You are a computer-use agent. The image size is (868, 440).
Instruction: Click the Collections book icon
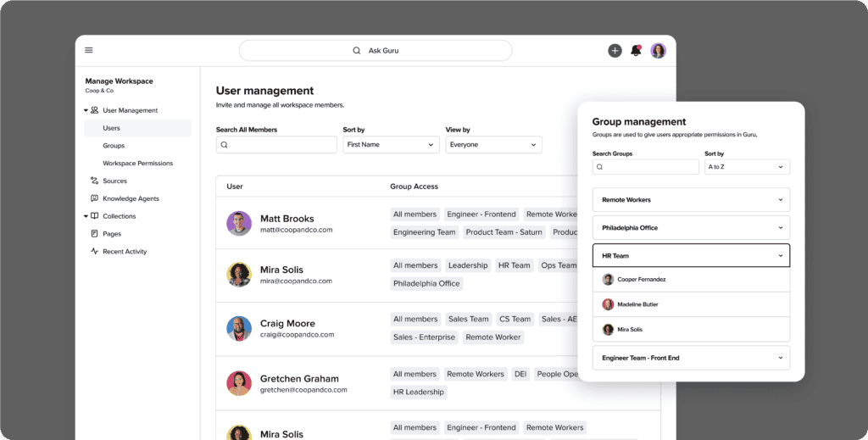(x=95, y=216)
